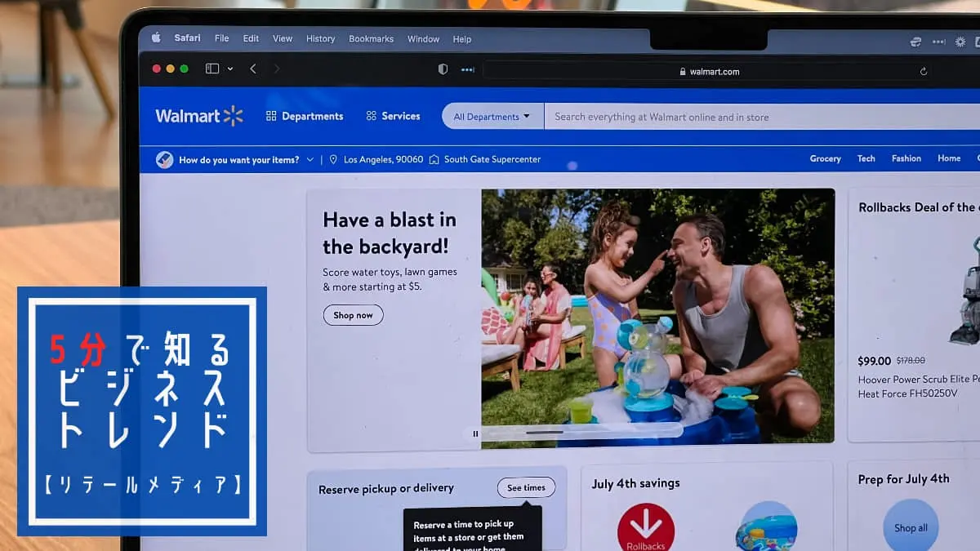980x551 pixels.
Task: Click the walmart.com address bar
Action: 709,72
